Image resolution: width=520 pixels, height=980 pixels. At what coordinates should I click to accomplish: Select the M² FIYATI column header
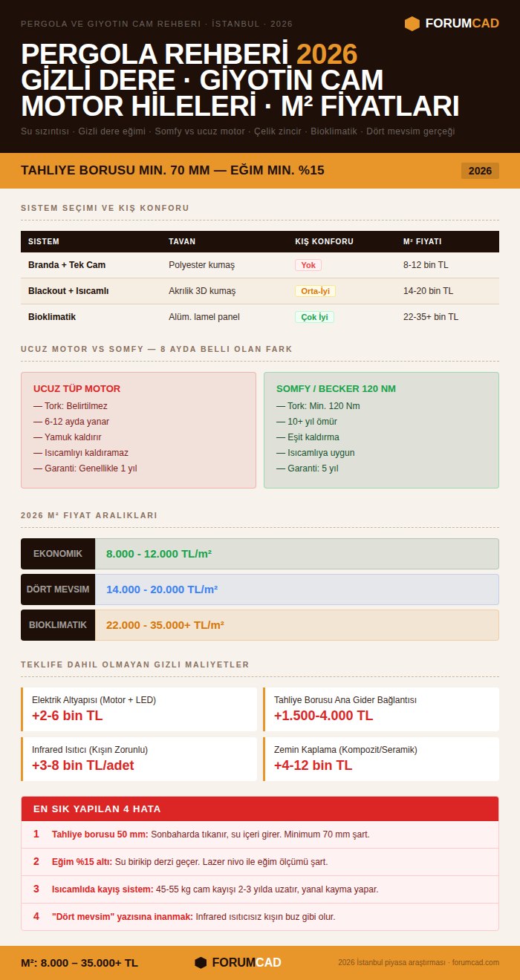click(422, 242)
